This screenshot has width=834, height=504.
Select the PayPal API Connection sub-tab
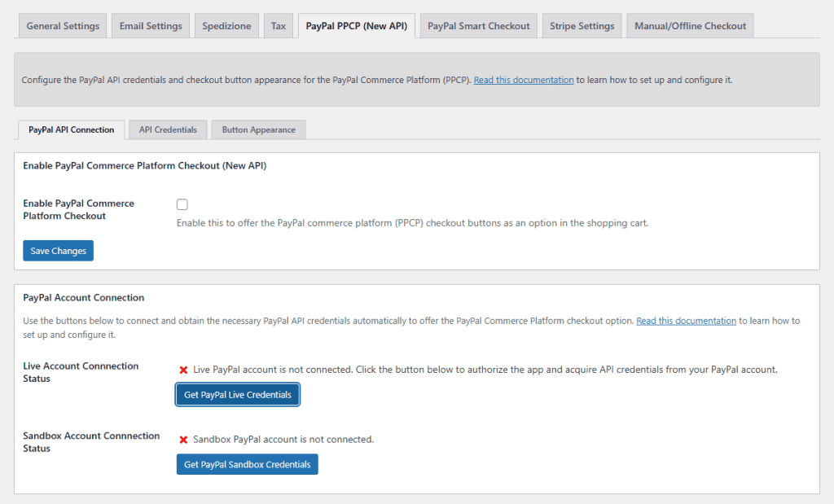[71, 129]
